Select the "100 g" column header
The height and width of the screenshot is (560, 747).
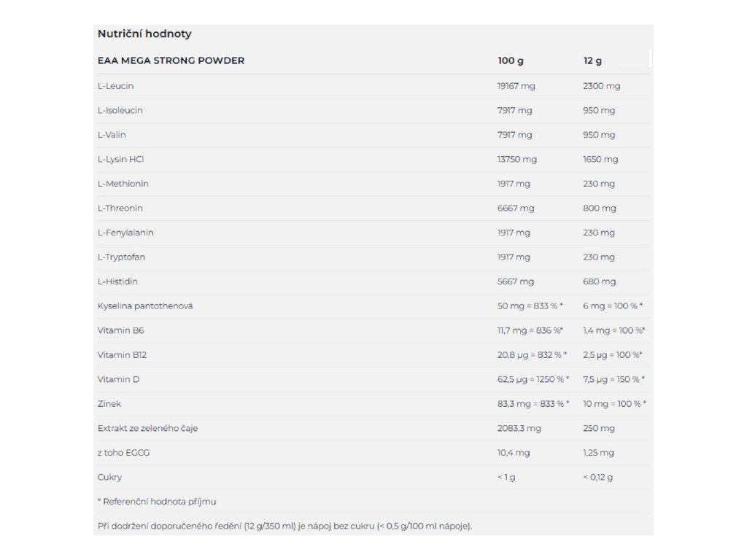click(510, 61)
